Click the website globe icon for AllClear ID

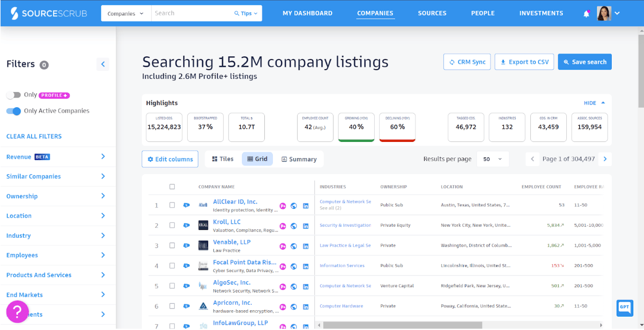point(294,206)
